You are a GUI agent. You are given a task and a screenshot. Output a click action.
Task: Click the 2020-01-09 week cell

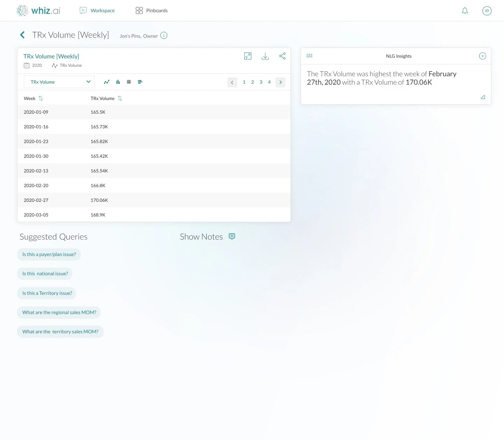[36, 112]
